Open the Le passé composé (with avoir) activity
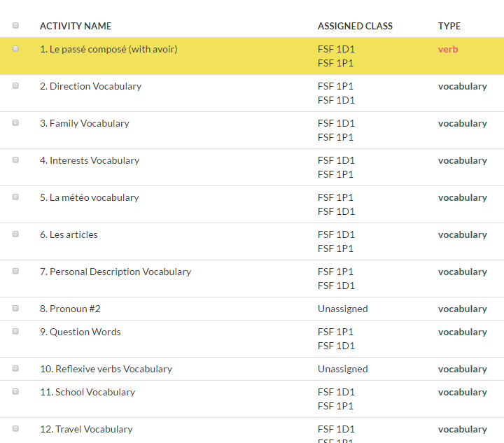The height and width of the screenshot is (443, 504). click(x=108, y=49)
